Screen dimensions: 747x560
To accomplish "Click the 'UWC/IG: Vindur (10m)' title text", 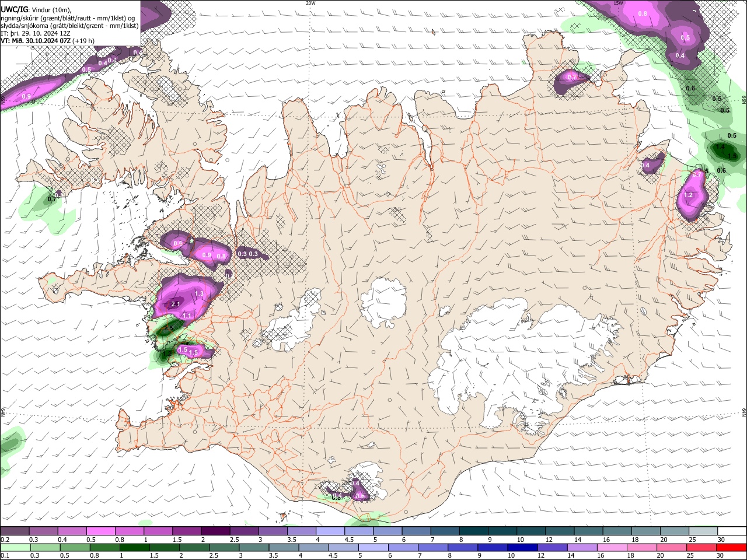I will [x=36, y=10].
